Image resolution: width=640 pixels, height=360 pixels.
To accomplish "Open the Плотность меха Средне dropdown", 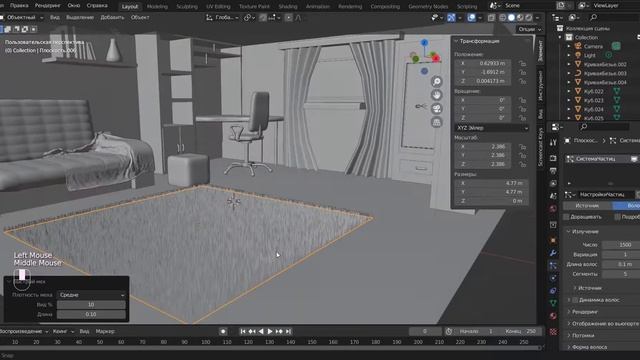I will pyautogui.click(x=91, y=295).
